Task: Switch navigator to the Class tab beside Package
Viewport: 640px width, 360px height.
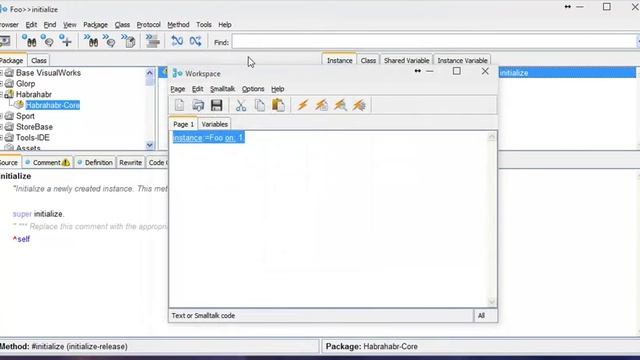Action: (x=39, y=60)
